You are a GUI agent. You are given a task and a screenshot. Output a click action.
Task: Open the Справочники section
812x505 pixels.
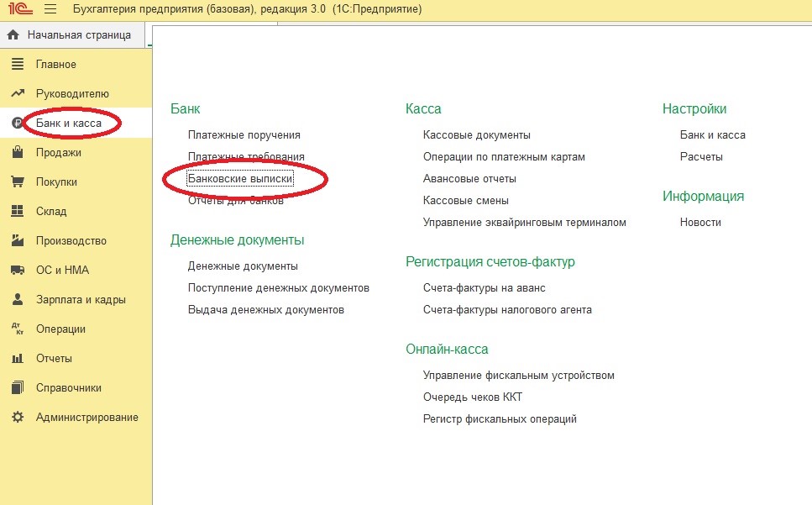(x=68, y=388)
